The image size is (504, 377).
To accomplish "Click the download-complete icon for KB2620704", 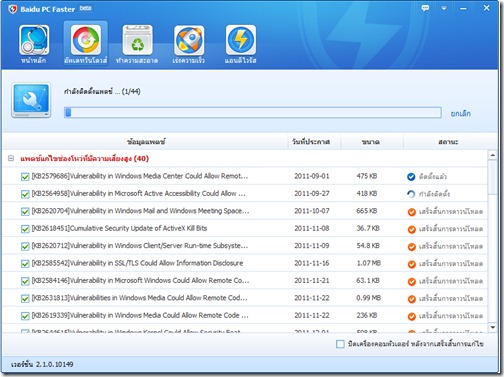I will [412, 212].
